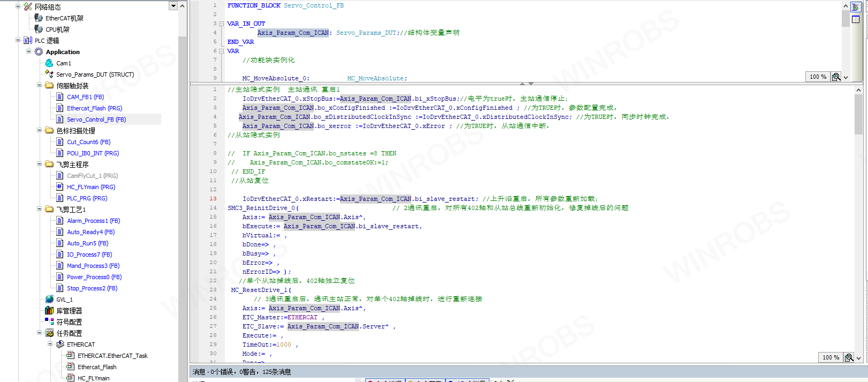Collapse the Application node
Screen dimensions: 868x382
click(28, 51)
